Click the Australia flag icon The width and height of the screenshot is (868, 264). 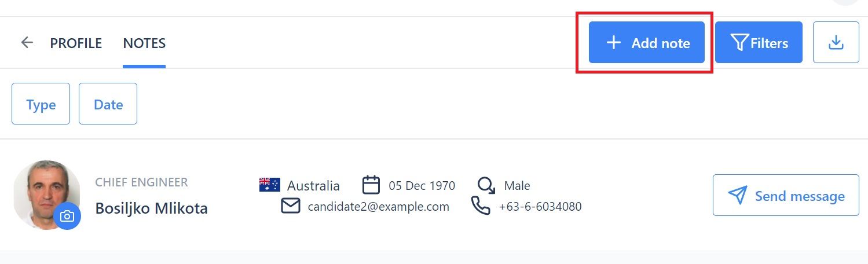click(269, 185)
